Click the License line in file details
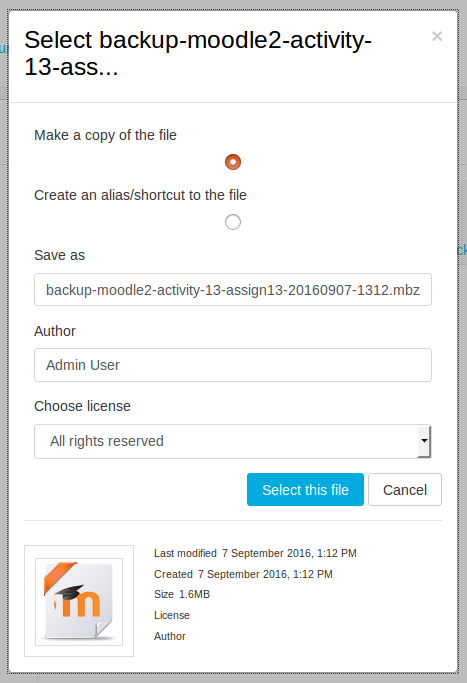This screenshot has height=683, width=467. click(172, 615)
